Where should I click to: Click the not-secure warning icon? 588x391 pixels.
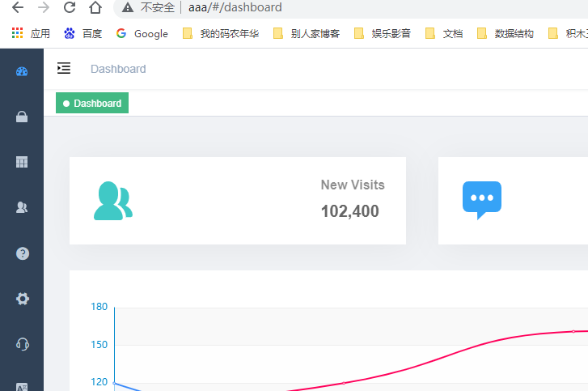[128, 7]
